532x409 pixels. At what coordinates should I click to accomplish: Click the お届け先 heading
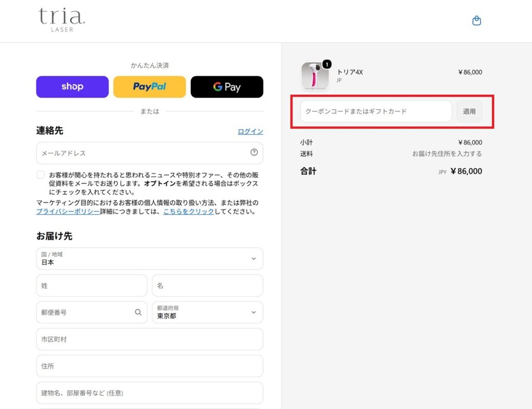[54, 236]
